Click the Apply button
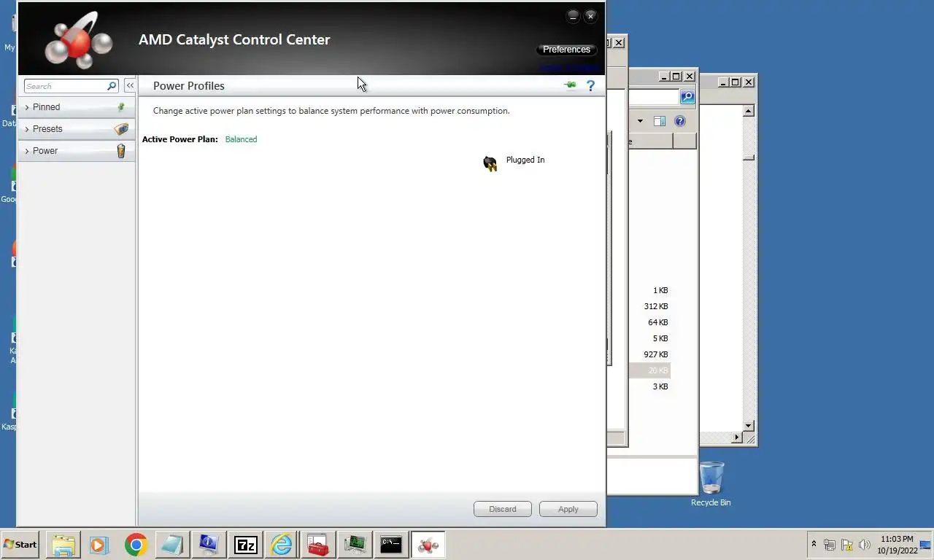This screenshot has width=934, height=560. 568,509
